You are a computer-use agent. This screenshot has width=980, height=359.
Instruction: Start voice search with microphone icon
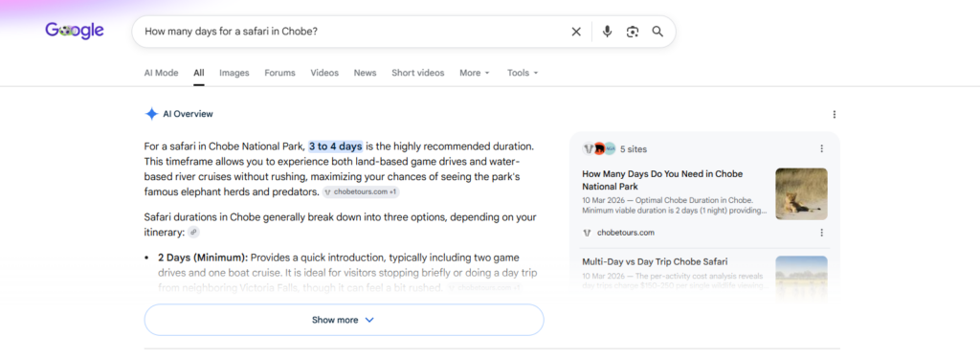pos(607,32)
